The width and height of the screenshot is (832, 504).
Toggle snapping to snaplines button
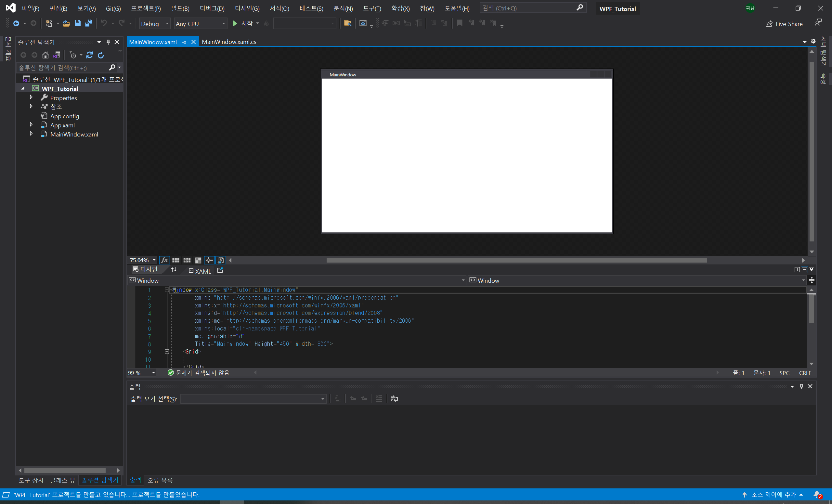209,260
